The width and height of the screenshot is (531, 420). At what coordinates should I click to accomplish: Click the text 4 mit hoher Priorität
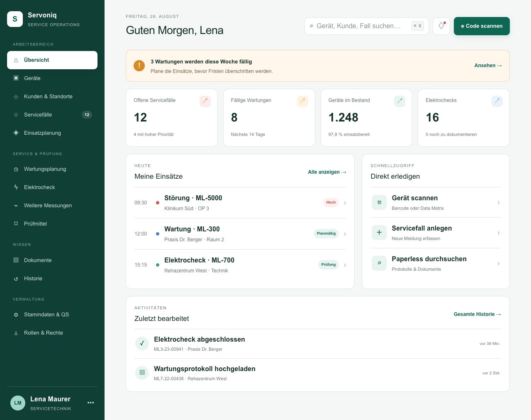[x=153, y=135]
